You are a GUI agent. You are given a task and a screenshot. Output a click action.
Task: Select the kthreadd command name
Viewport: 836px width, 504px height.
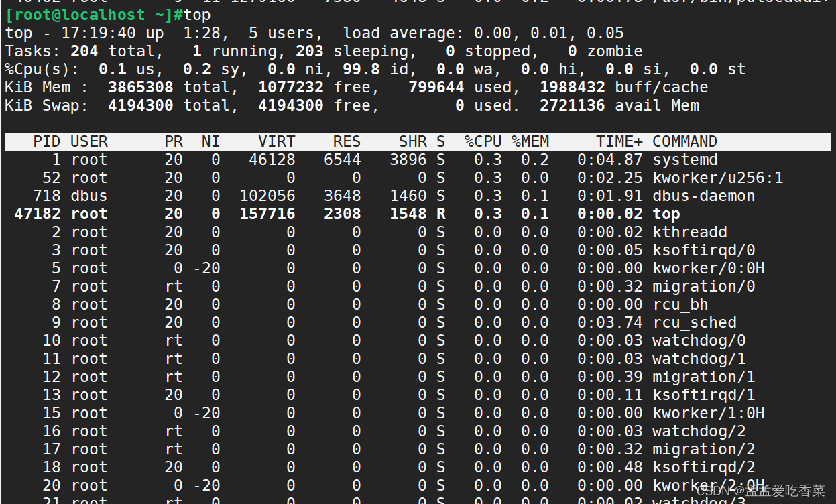(x=690, y=232)
